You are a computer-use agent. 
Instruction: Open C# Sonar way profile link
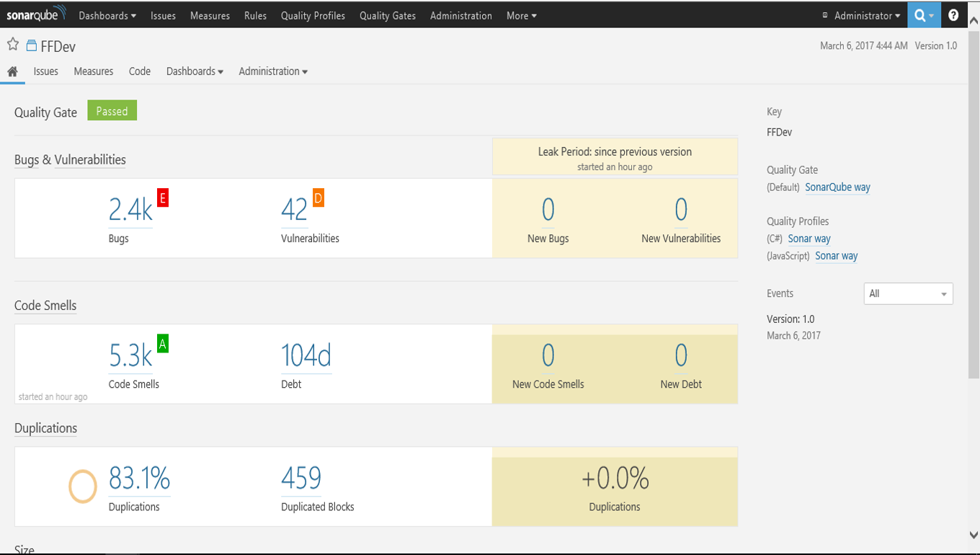pos(809,239)
